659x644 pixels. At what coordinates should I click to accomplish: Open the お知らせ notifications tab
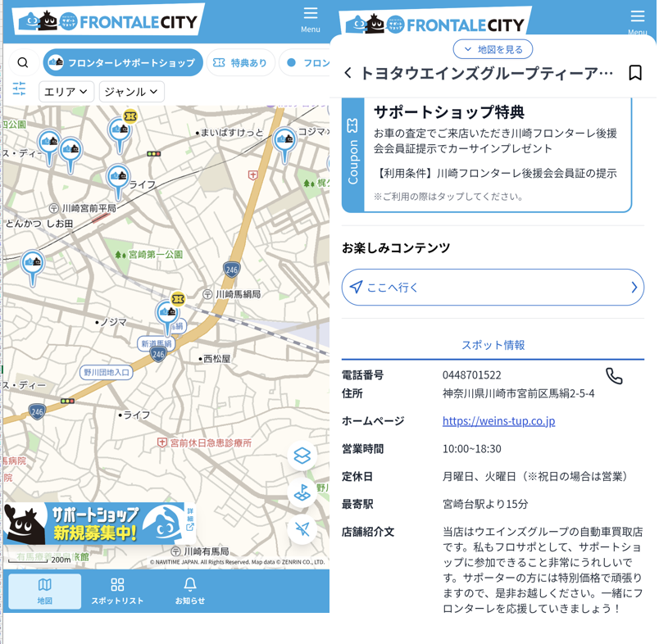click(189, 591)
